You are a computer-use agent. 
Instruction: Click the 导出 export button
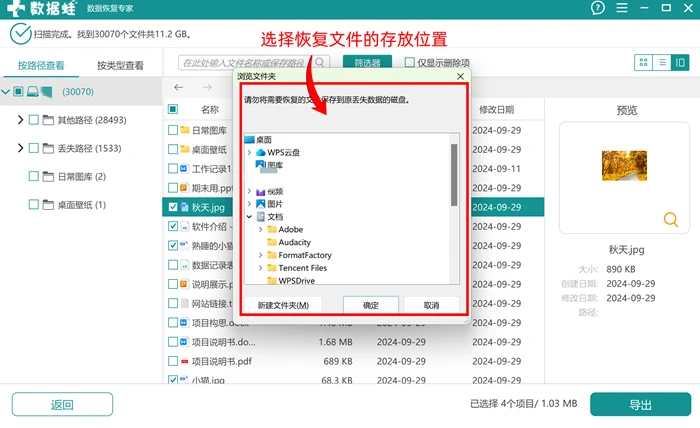coord(640,404)
